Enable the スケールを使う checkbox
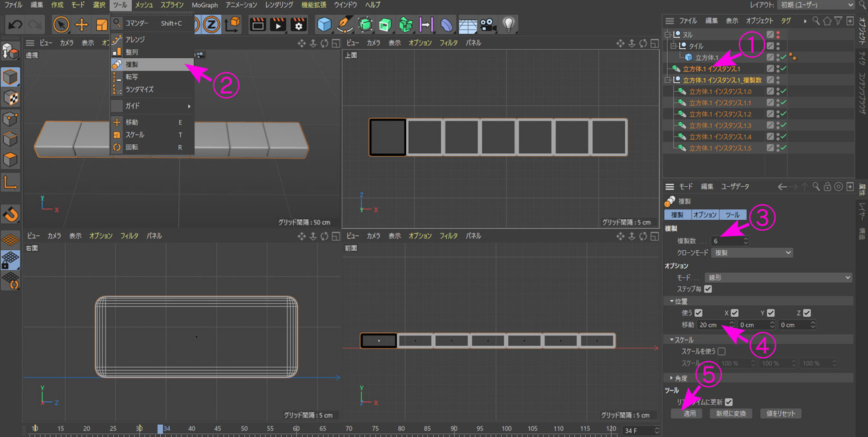Image resolution: width=868 pixels, height=437 pixels. pos(721,352)
